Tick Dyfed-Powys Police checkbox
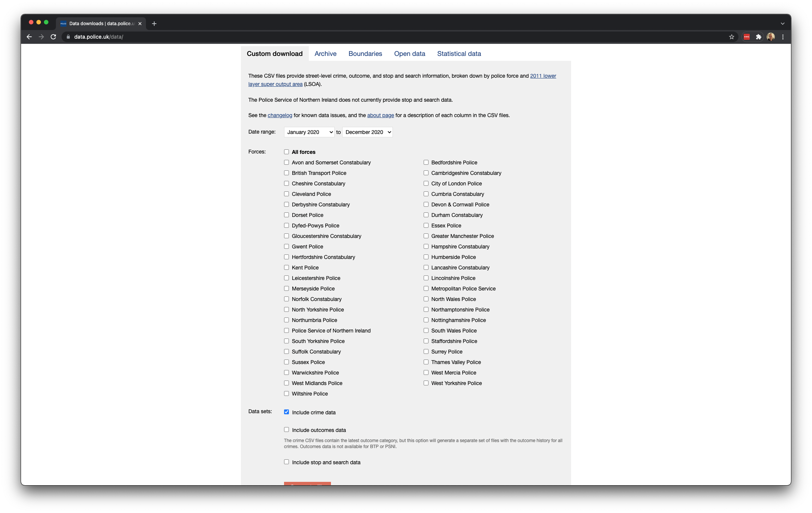Screen dimensions: 812x513 pyautogui.click(x=286, y=226)
